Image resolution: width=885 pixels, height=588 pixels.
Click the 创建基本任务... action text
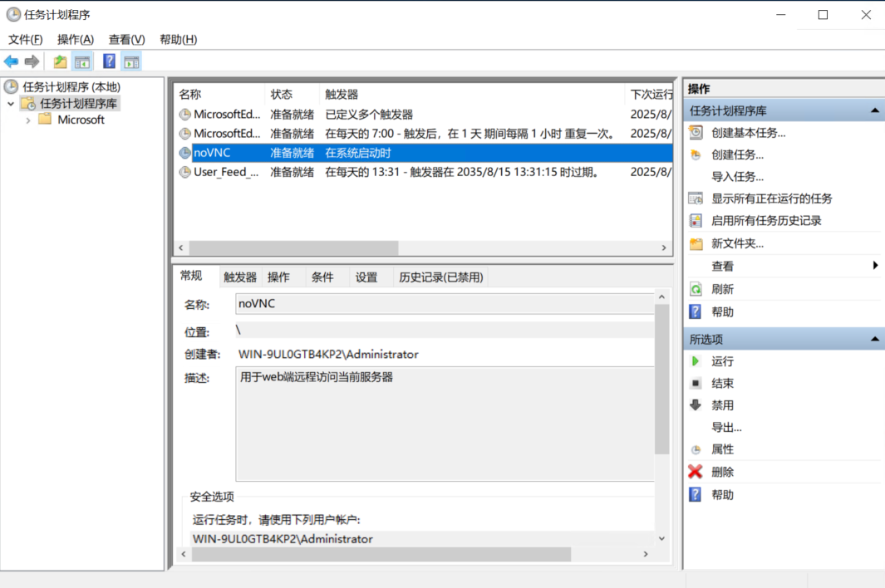(749, 133)
